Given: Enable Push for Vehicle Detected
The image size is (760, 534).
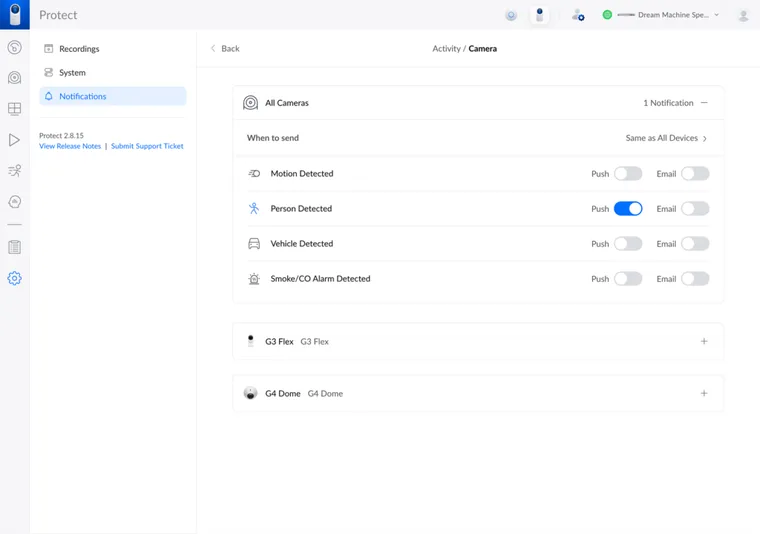Looking at the screenshot, I should [628, 243].
